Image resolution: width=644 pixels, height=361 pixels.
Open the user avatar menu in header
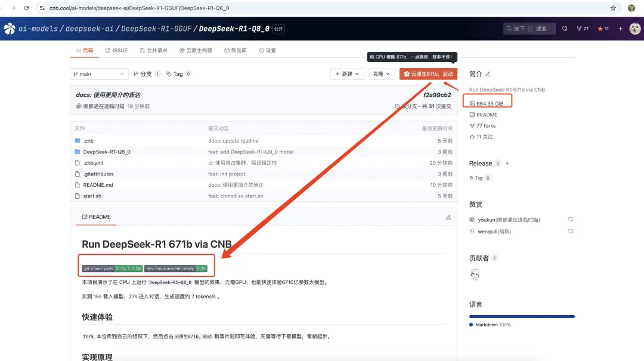[x=635, y=29]
